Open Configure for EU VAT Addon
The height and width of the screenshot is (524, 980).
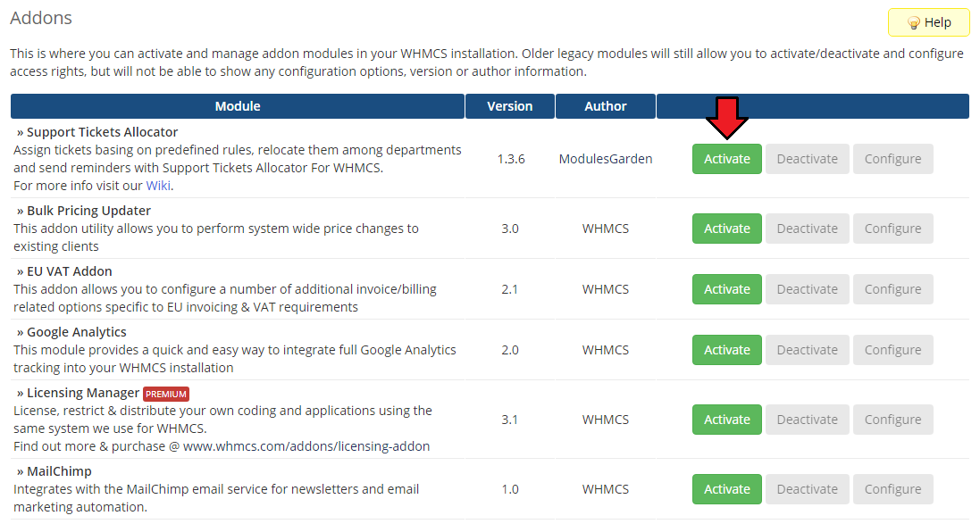coord(892,289)
